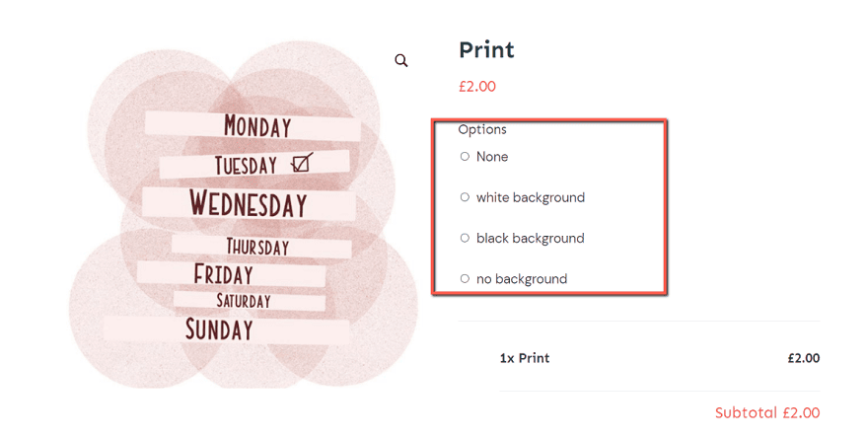Choose the white background radio option
868x438 pixels.
pos(465,197)
